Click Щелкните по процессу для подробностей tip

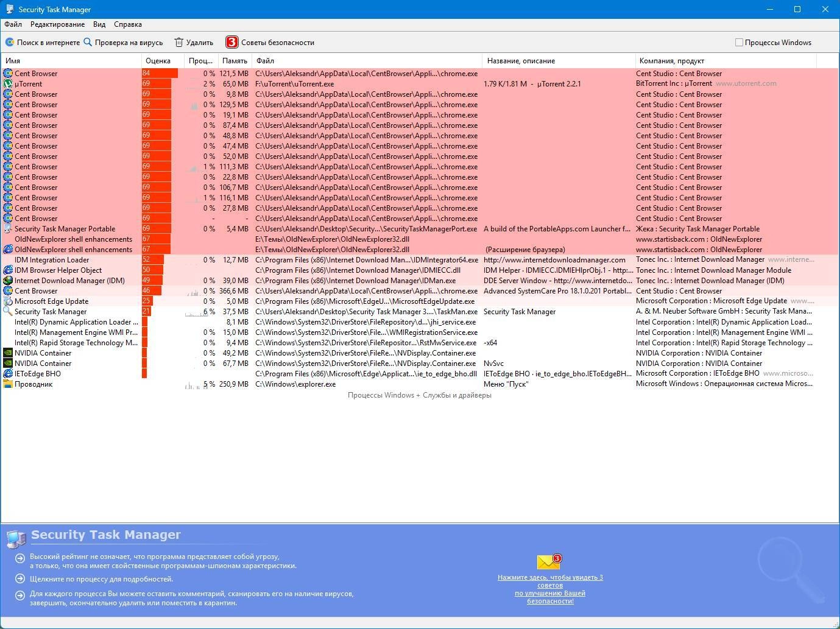[101, 579]
